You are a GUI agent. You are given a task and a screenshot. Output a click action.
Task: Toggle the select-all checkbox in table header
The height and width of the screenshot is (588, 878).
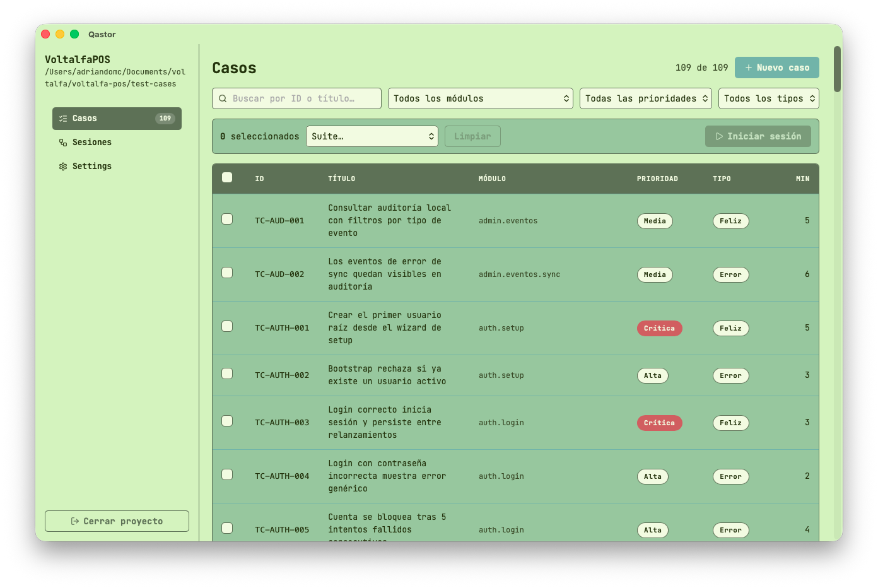point(227,177)
